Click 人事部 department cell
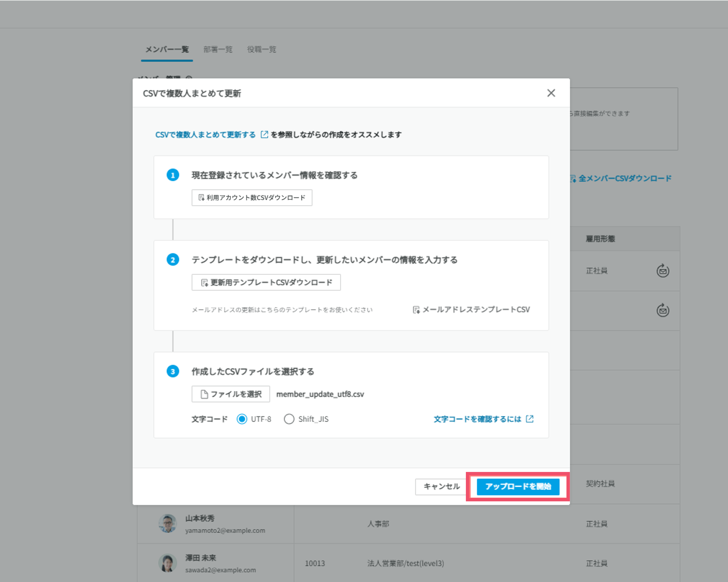This screenshot has width=728, height=582. tap(378, 524)
